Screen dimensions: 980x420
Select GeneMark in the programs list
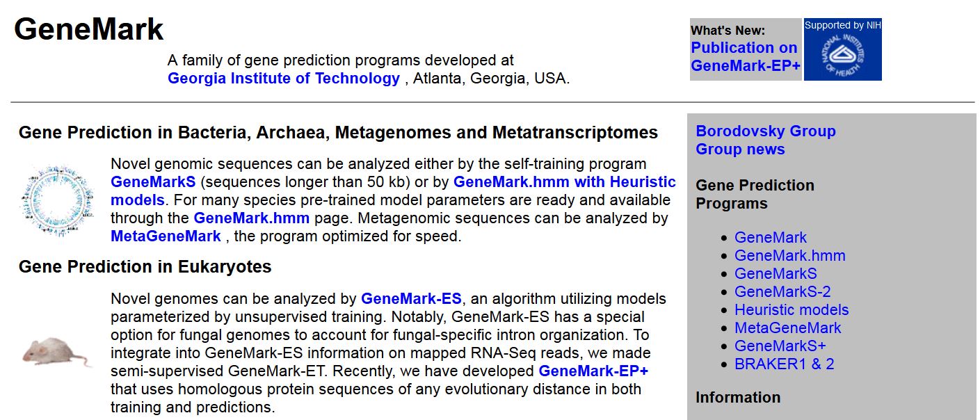tap(771, 238)
